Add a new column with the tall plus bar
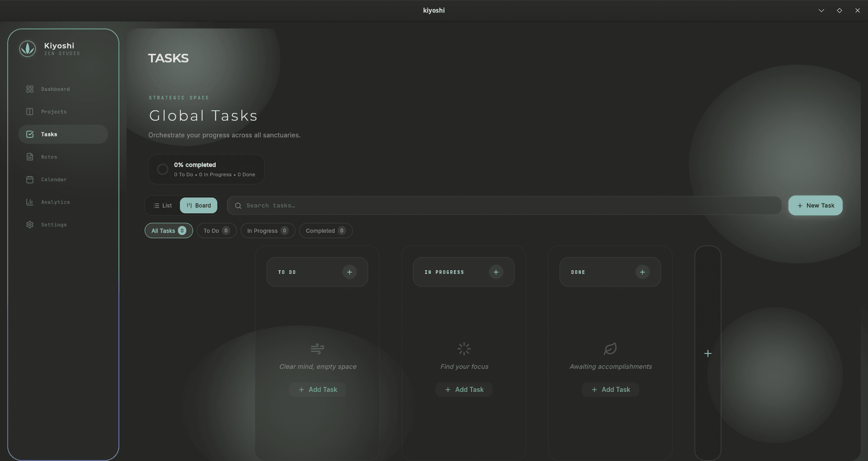The height and width of the screenshot is (461, 868). pyautogui.click(x=708, y=353)
